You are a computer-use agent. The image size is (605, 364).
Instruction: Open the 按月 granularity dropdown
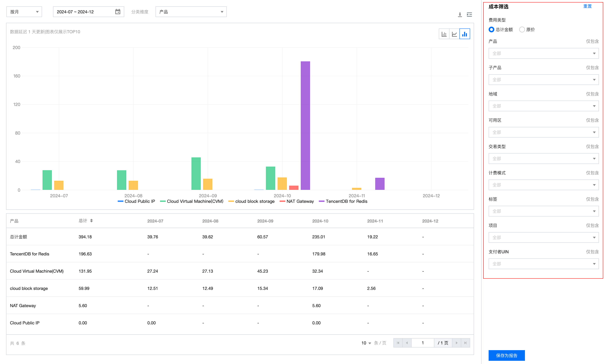click(24, 12)
